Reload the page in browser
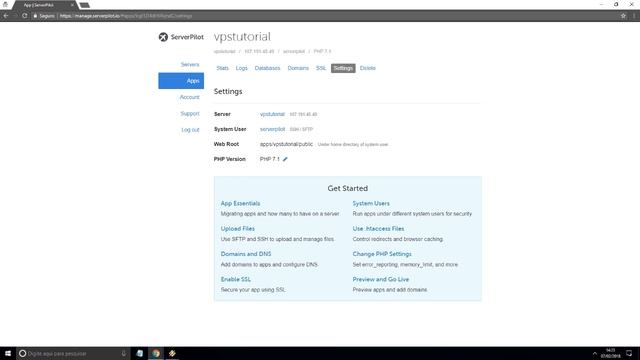The width and height of the screenshot is (640, 360). (x=24, y=16)
